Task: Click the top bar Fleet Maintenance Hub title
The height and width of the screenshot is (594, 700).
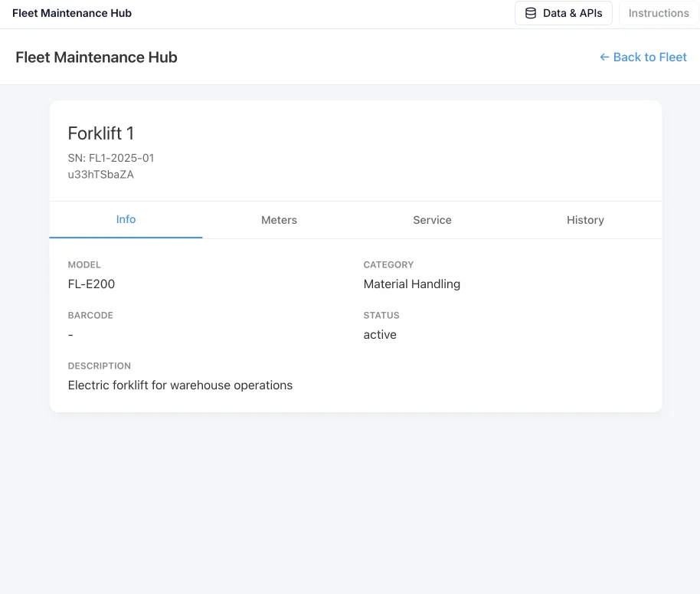Action: [72, 13]
